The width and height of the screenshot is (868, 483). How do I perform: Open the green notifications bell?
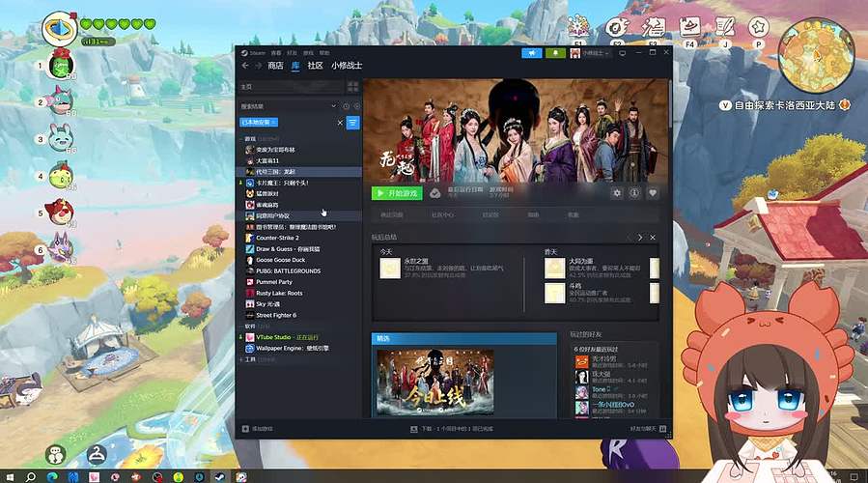coord(555,52)
